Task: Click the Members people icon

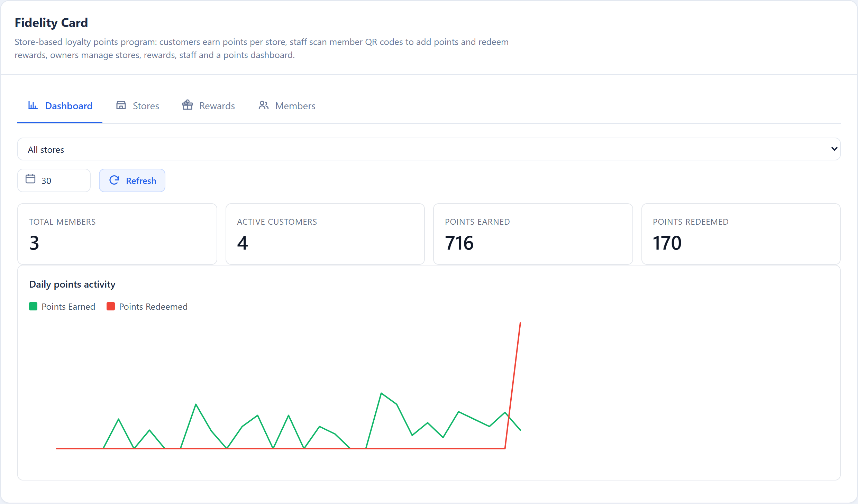Action: 264,105
